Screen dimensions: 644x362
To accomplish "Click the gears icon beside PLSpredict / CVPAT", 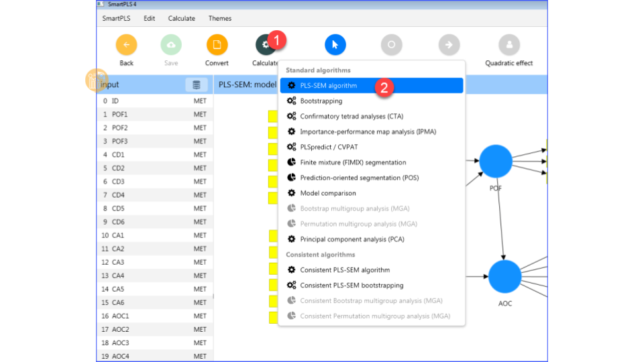I will 291,147.
